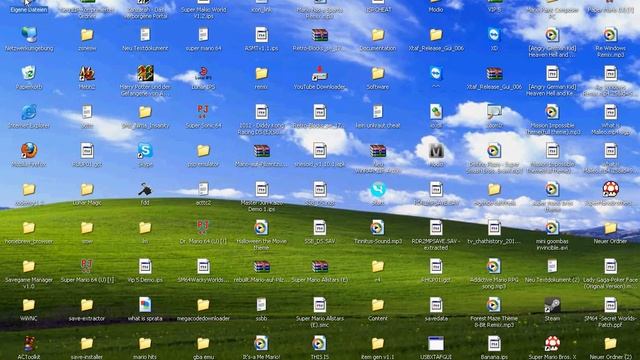Open the Xtaf_Release_Gui_006 folder

pos(436,35)
